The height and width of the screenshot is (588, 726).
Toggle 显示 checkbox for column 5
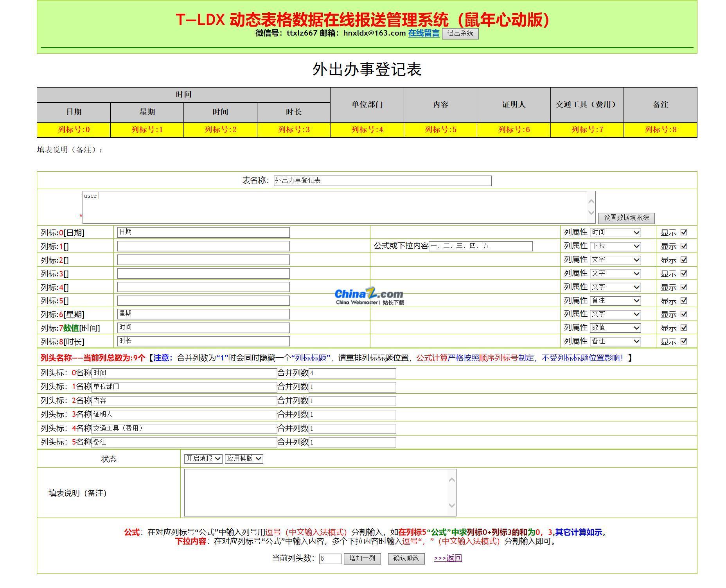tap(684, 301)
